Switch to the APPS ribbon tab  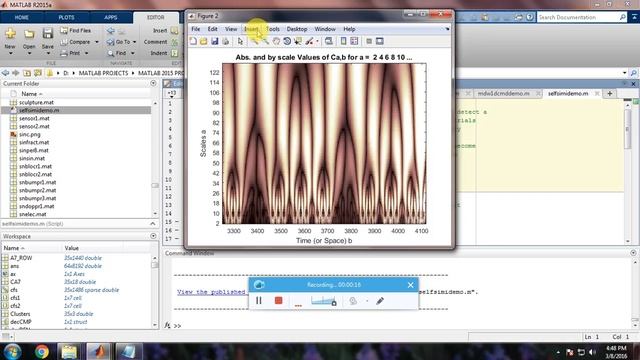(111, 18)
